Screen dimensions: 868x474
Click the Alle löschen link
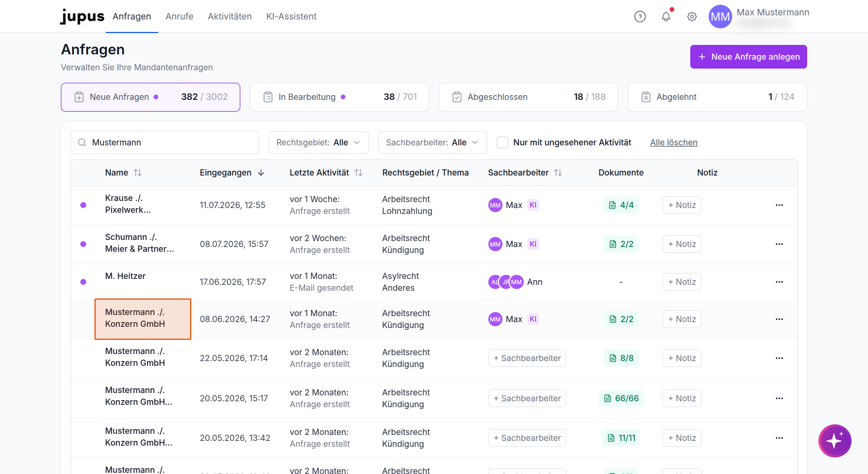674,142
